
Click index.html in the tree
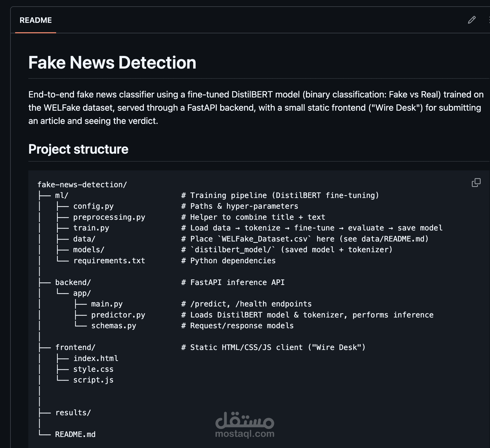click(96, 359)
